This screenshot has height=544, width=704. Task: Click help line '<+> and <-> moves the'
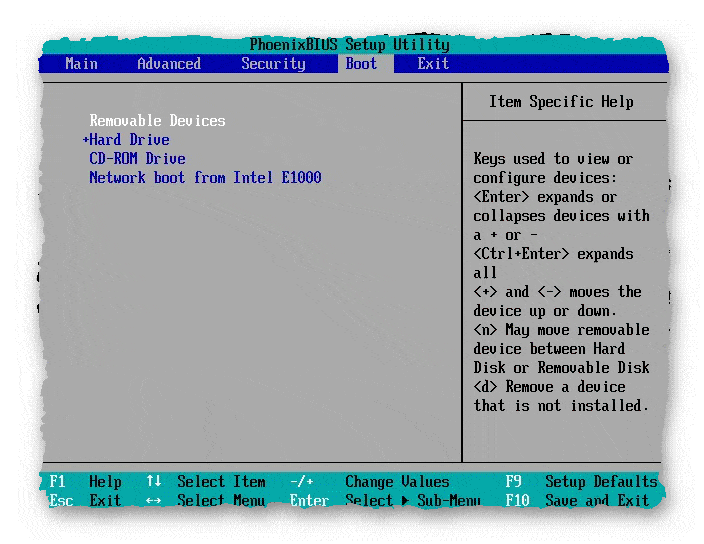point(557,292)
